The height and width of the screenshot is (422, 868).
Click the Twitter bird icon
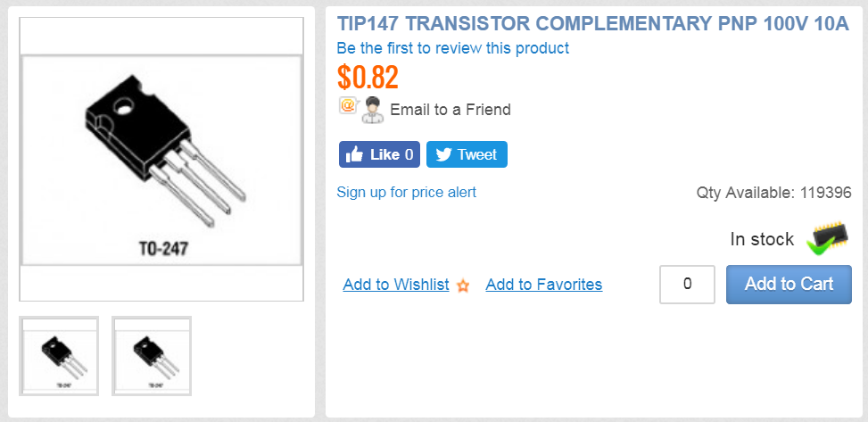click(444, 154)
